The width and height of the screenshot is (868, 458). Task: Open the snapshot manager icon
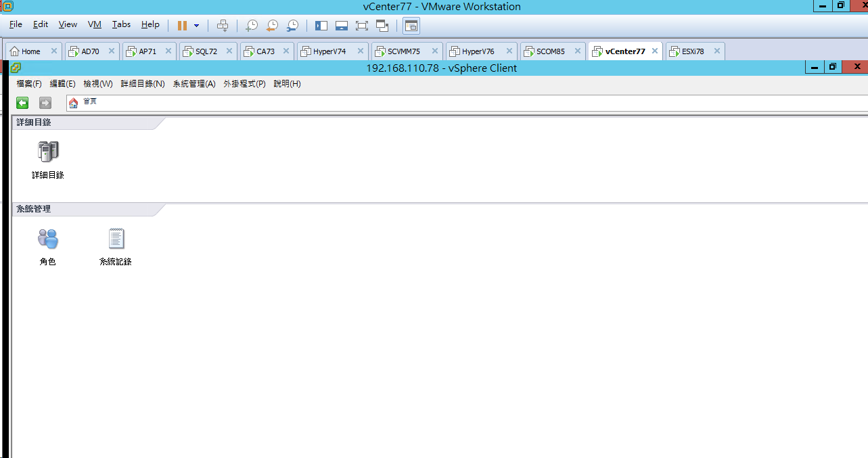pos(292,26)
